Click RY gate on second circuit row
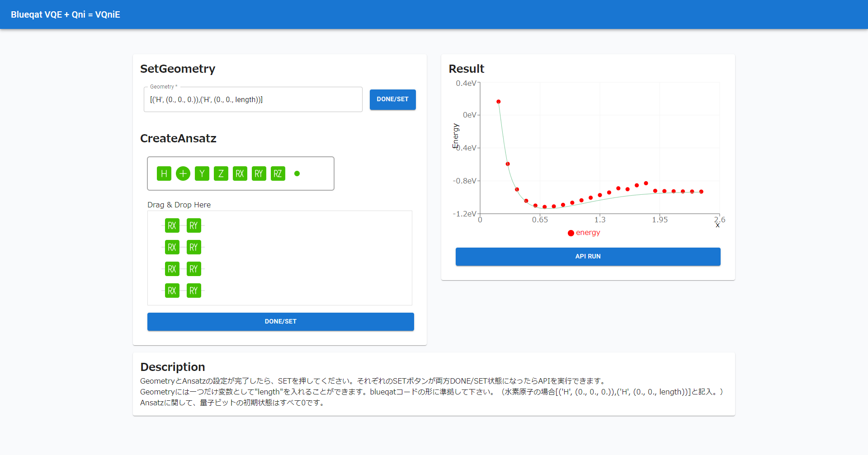Viewport: 868px width, 455px height. [194, 247]
